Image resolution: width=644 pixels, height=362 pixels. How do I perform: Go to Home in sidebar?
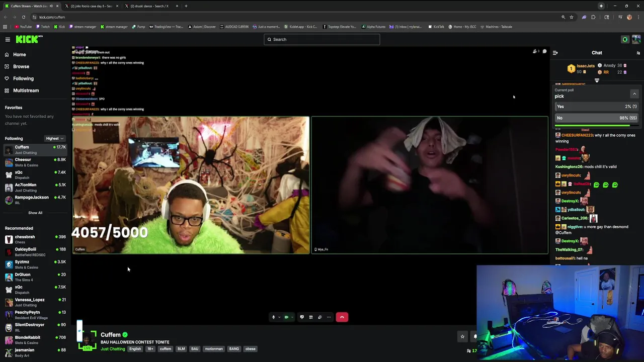click(20, 54)
